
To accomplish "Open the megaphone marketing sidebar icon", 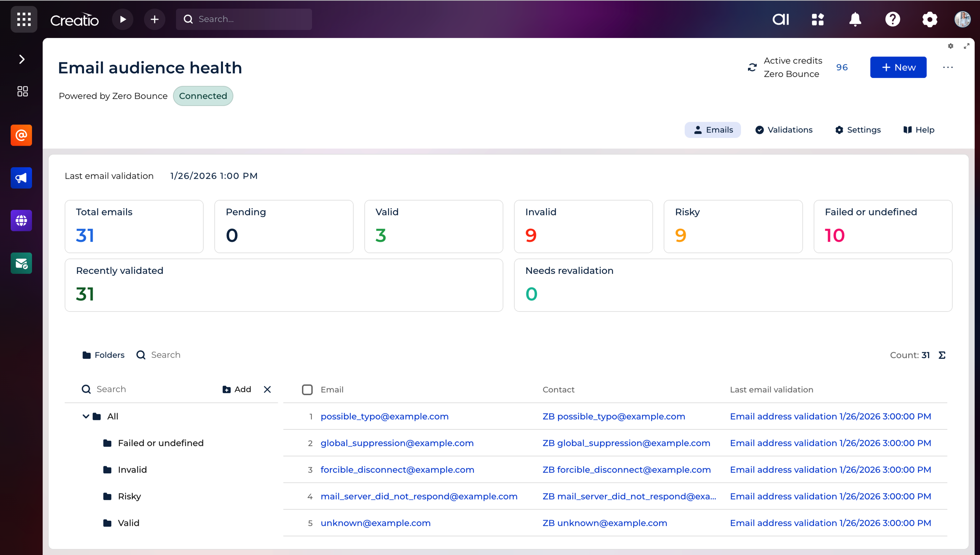I will [21, 178].
